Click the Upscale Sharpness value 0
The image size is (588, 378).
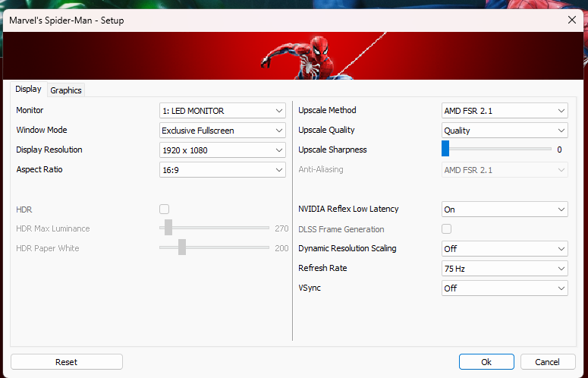(x=559, y=150)
